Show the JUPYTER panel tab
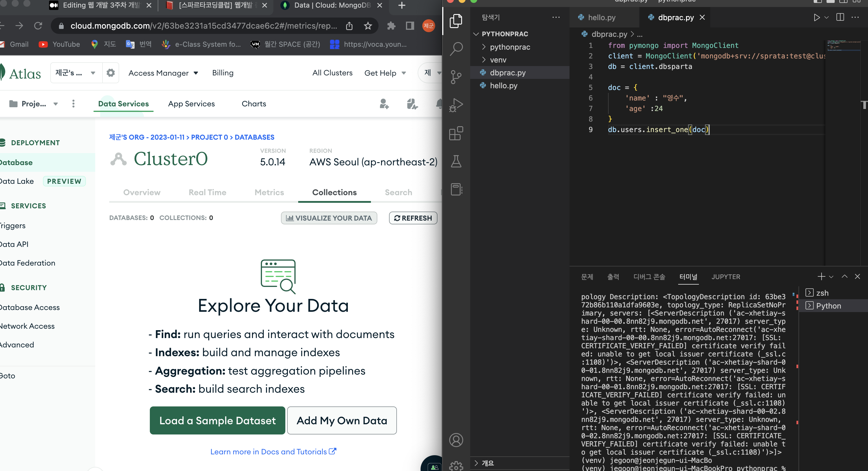Screen dimensions: 868x471 [x=726, y=277]
